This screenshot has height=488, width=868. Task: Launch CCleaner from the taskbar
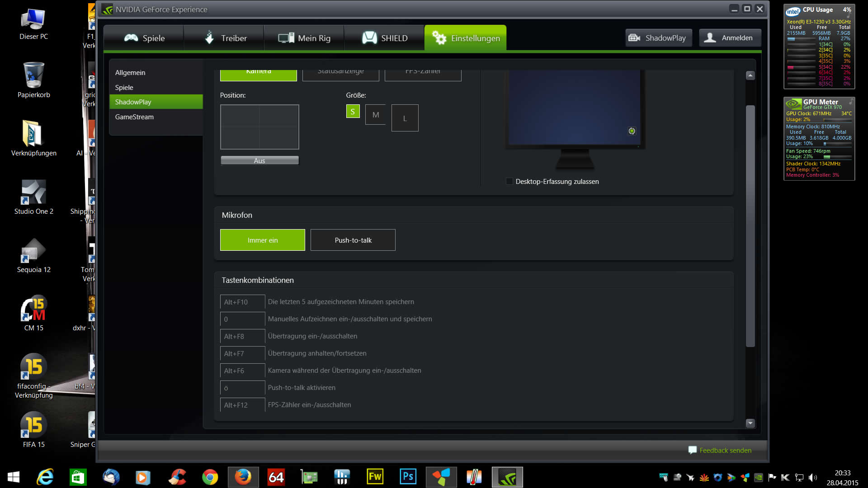pos(177,477)
